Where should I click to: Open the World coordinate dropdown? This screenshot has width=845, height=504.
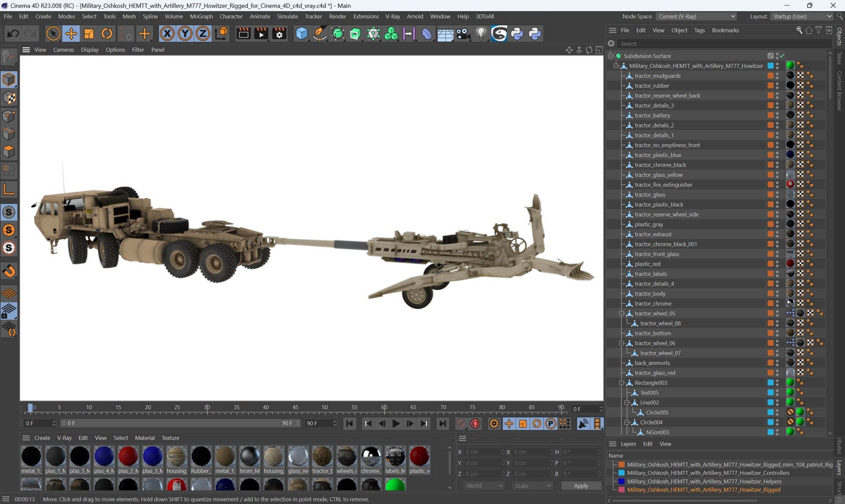(x=484, y=486)
